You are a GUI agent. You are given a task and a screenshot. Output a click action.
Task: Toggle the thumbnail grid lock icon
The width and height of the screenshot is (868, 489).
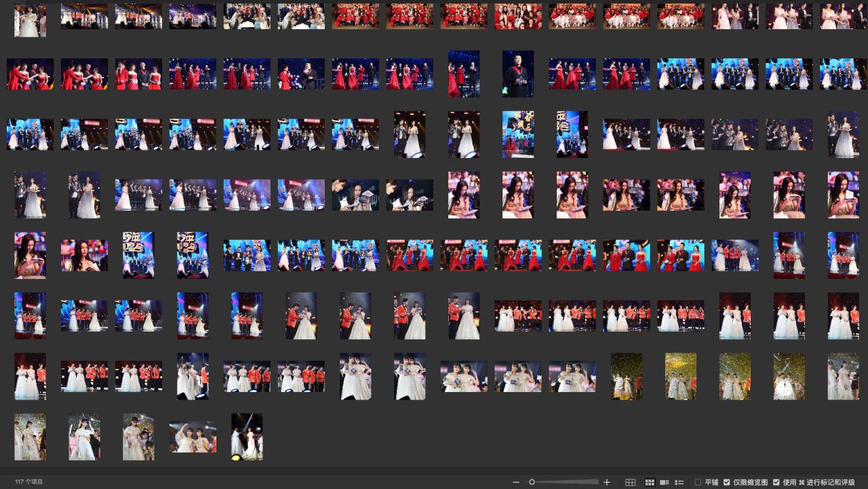tap(630, 482)
